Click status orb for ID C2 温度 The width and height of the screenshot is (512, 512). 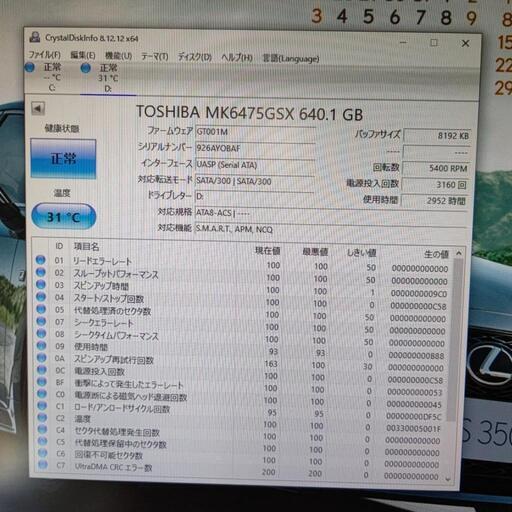click(x=42, y=417)
